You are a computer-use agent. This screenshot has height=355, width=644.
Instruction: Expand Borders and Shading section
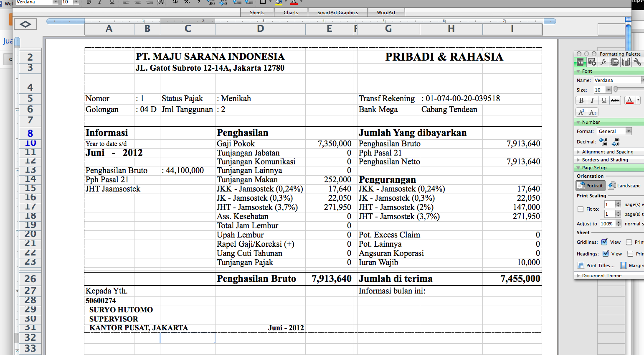click(578, 160)
